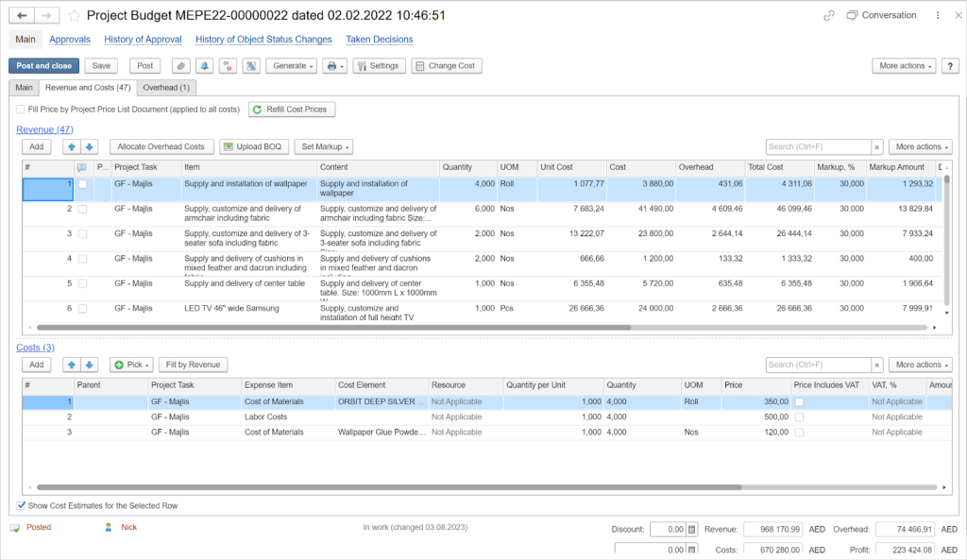Copy link to this document icon
967x560 pixels.
829,15
